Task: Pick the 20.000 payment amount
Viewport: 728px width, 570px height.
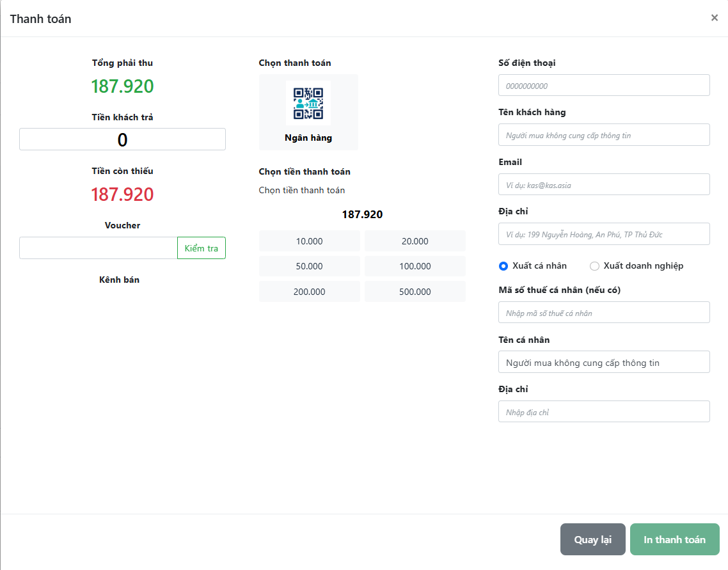Action: tap(415, 241)
